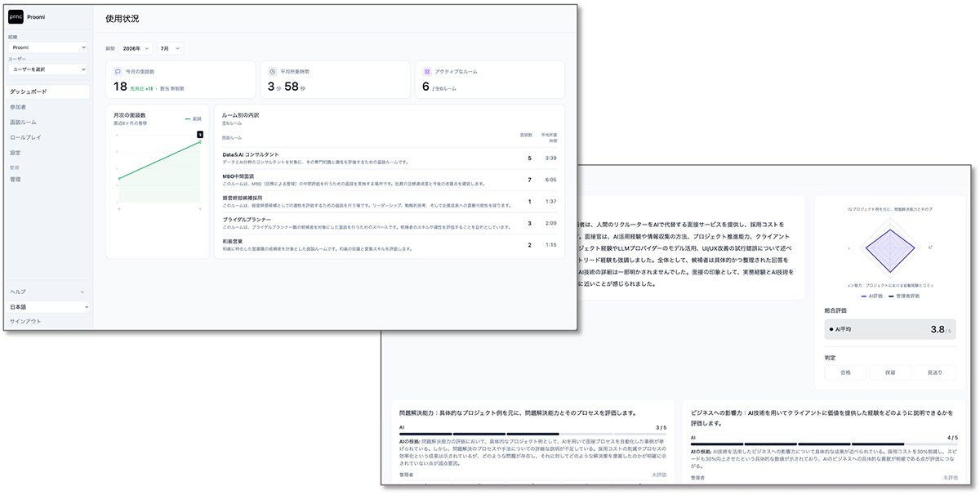Expand the ヘルプ menu in the sidebar
The height and width of the screenshot is (495, 980).
[x=47, y=292]
